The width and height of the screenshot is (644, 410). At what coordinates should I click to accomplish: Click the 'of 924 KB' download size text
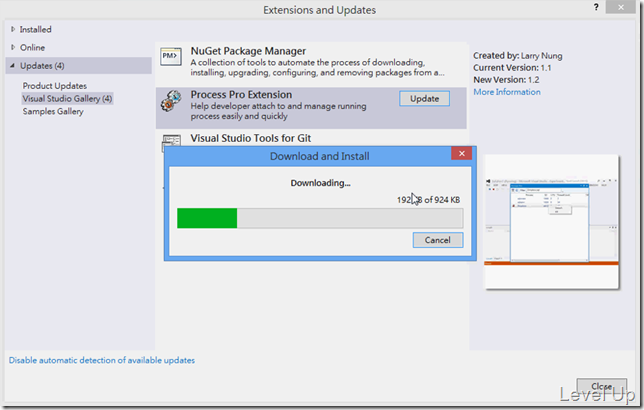[442, 200]
